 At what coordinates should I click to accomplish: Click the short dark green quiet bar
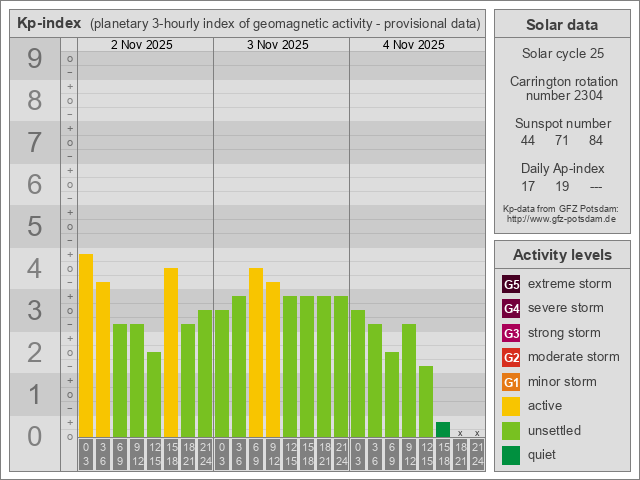(x=443, y=430)
